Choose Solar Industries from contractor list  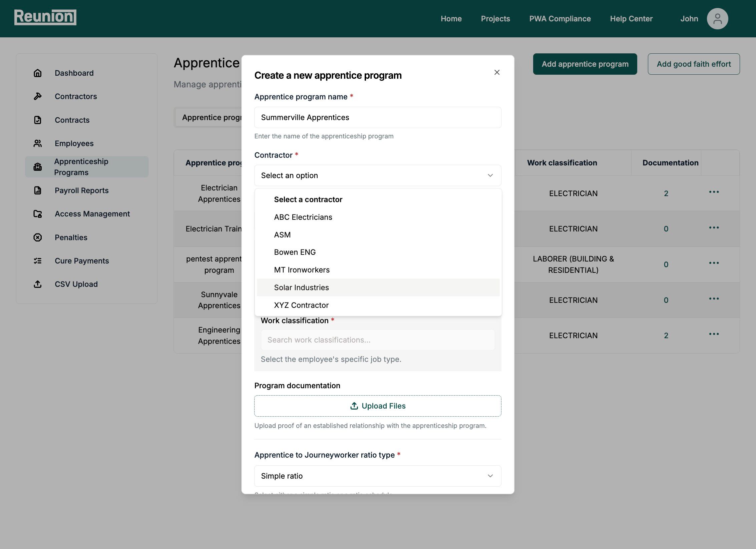301,288
